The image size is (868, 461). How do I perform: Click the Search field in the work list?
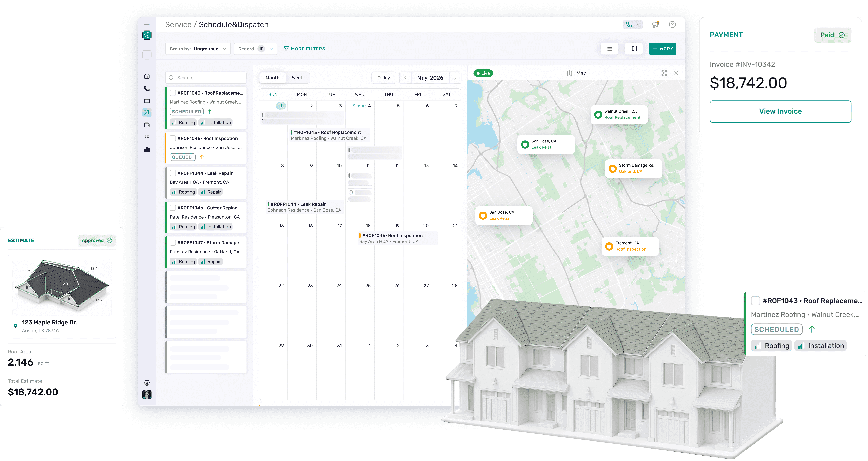pos(206,78)
